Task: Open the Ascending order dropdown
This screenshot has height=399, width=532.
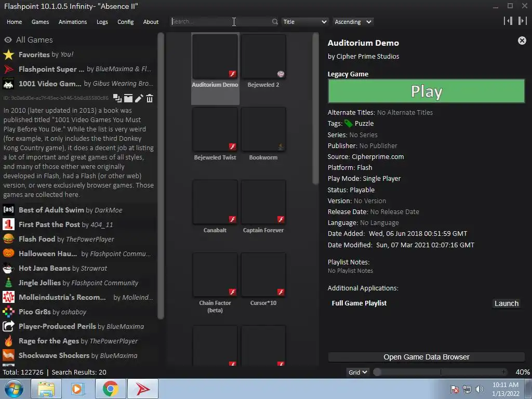Action: pyautogui.click(x=353, y=22)
